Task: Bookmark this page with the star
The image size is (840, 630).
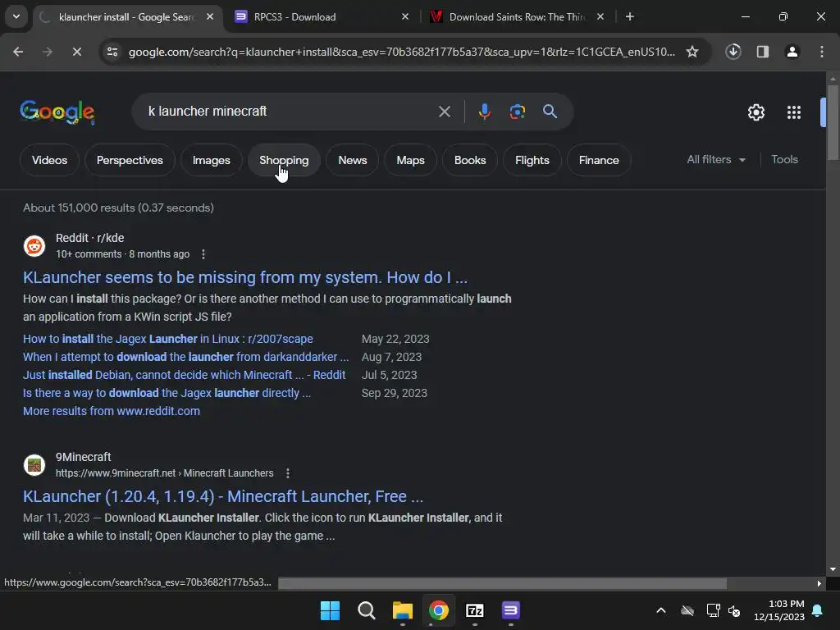Action: (692, 52)
